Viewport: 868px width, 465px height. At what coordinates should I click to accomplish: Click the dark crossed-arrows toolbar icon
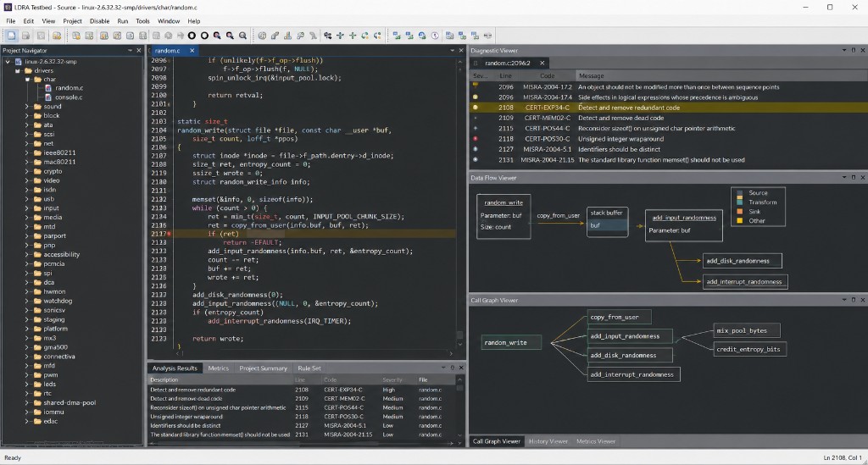[340, 36]
